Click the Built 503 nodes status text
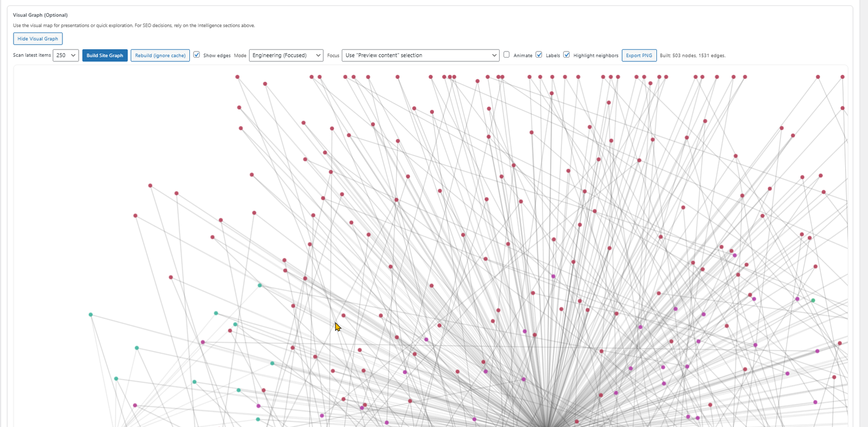The height and width of the screenshot is (427, 868). coord(692,55)
